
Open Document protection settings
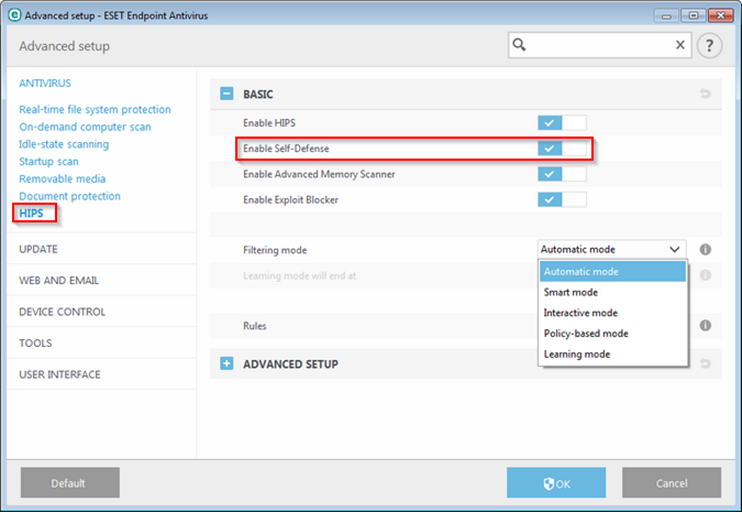(70, 196)
